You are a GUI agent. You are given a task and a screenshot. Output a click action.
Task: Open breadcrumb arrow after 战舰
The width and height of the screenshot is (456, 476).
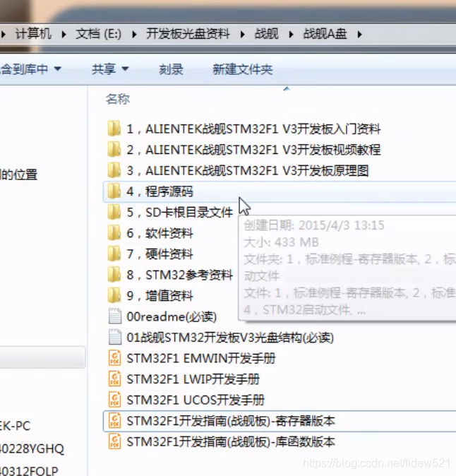(x=291, y=35)
